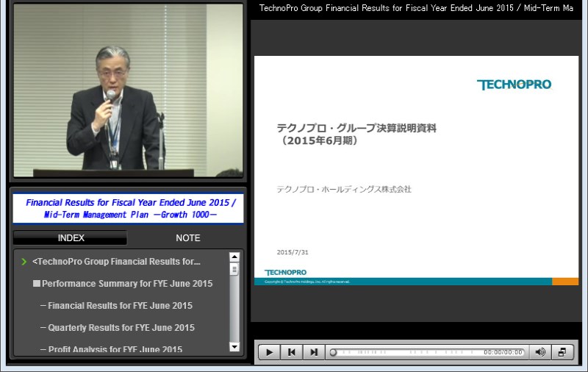
Task: Click the speaker video thumbnail
Action: [x=128, y=90]
